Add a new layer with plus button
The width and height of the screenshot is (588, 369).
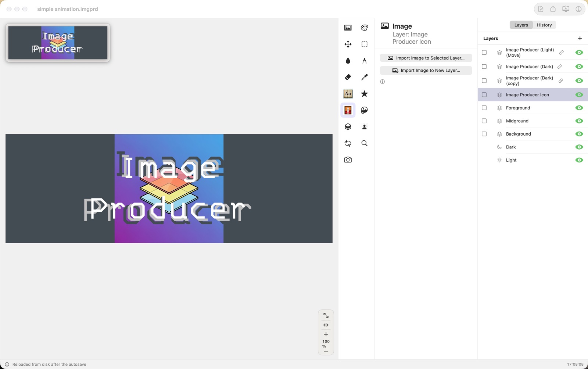click(580, 38)
